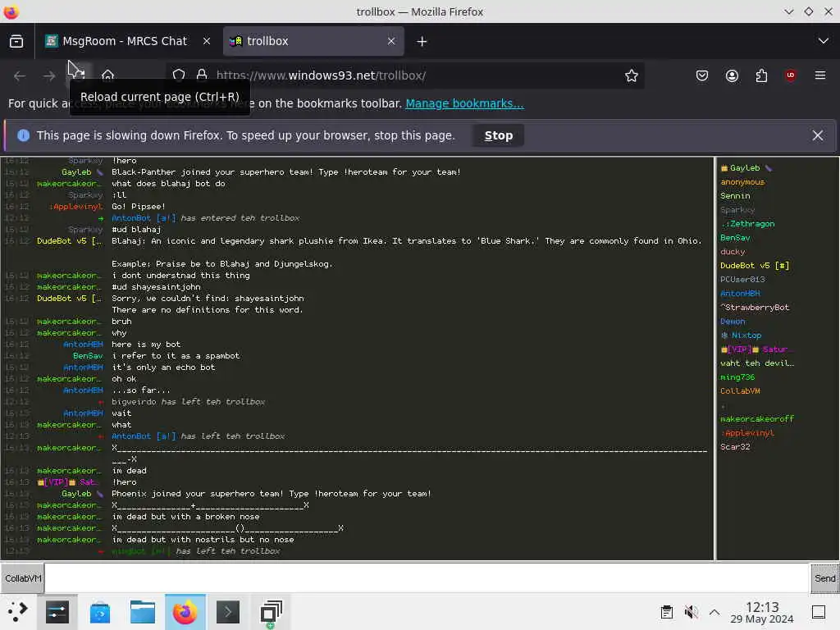Dismiss the slowing down notification

(x=818, y=135)
